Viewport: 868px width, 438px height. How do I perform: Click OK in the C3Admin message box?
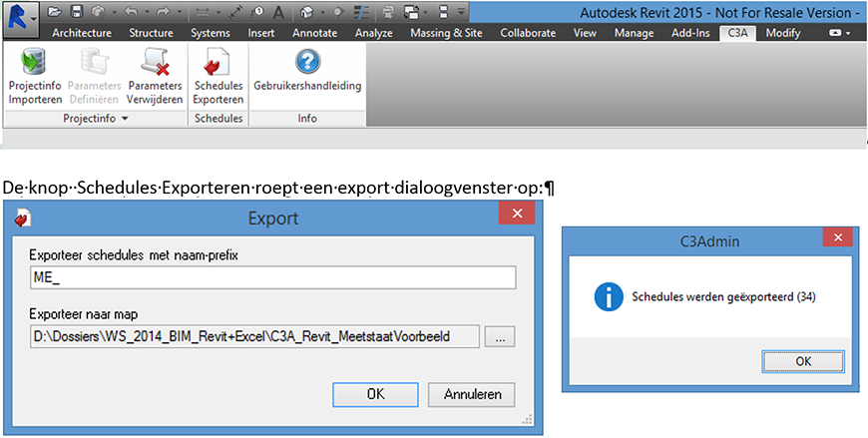tap(803, 361)
